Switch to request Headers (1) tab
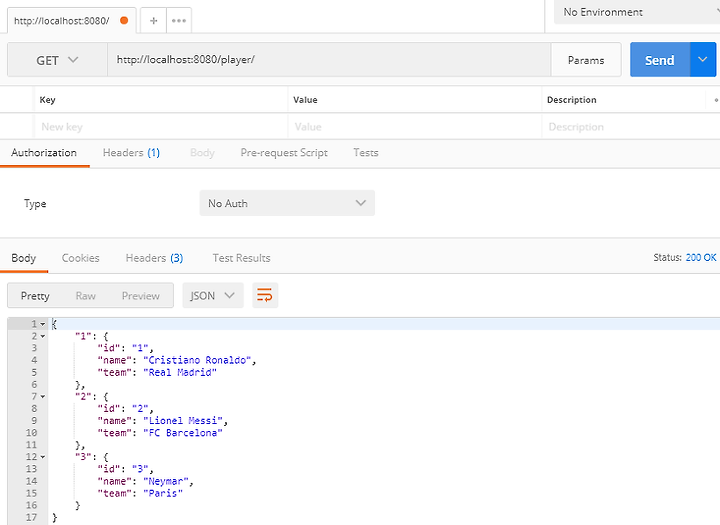The image size is (720, 525). [x=131, y=152]
